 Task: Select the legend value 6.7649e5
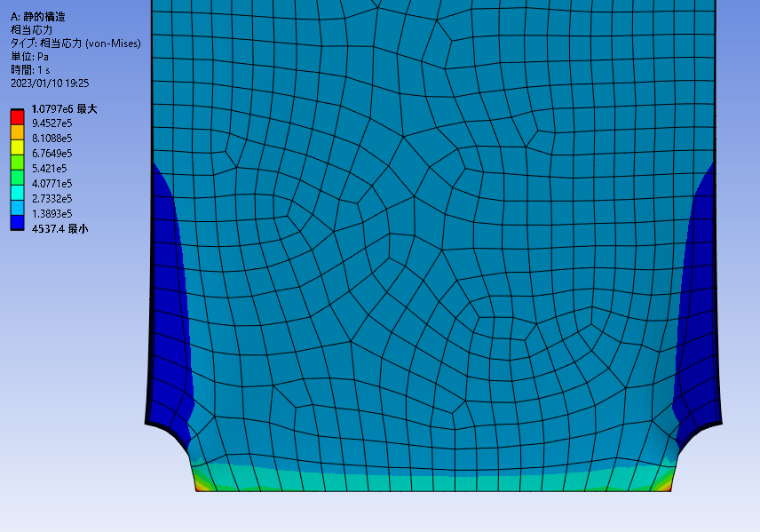click(x=51, y=154)
